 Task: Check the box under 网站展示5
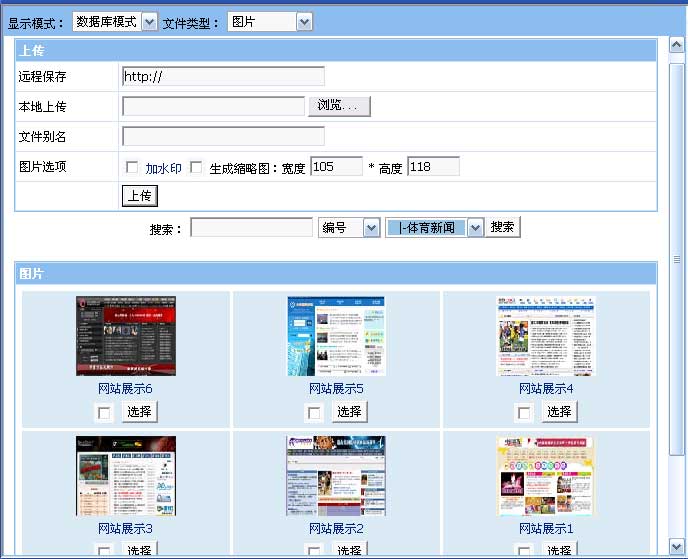(x=315, y=412)
